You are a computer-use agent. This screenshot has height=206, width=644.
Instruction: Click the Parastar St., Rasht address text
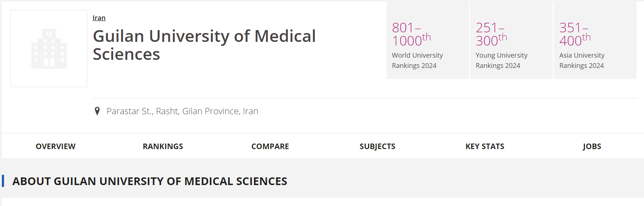click(x=182, y=111)
